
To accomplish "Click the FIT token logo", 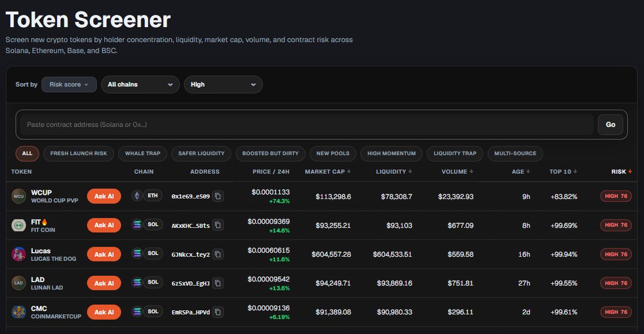I will point(18,225).
